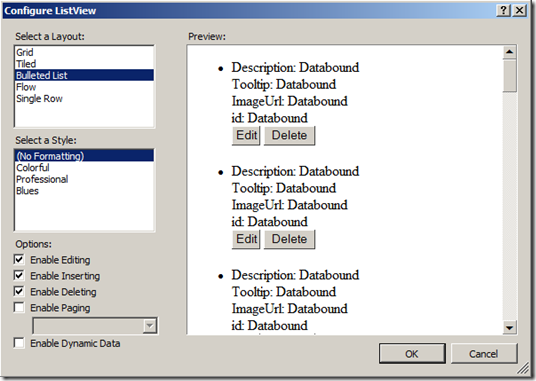
Task: Uncheck the Enable Inserting option
Action: click(x=19, y=275)
